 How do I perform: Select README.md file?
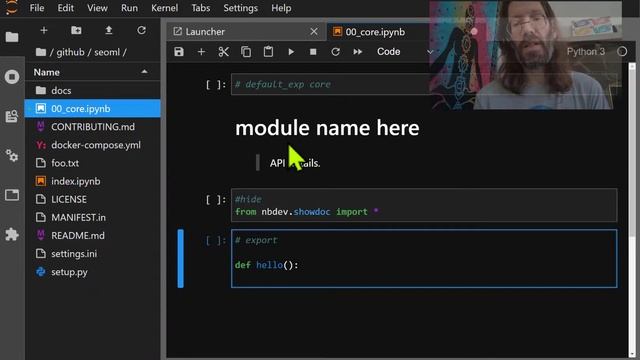coord(93,236)
